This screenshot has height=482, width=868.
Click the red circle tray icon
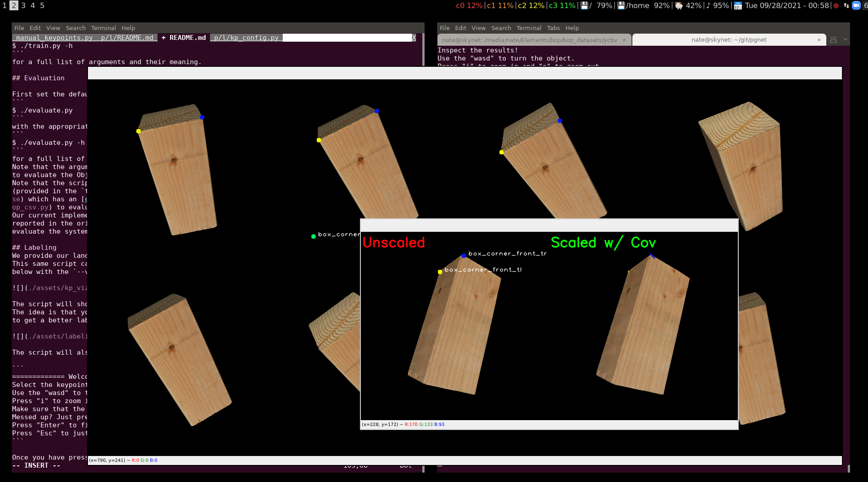pos(836,5)
